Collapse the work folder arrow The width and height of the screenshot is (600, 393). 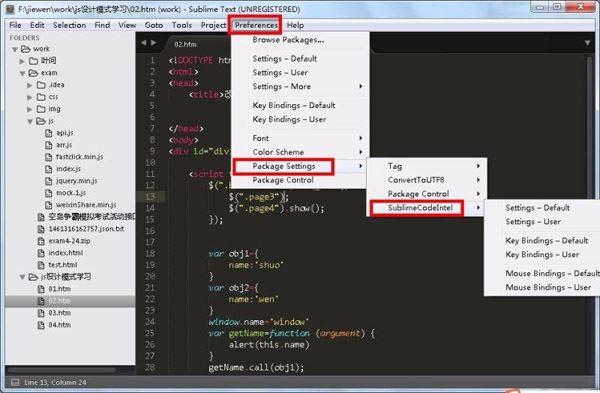[15, 49]
